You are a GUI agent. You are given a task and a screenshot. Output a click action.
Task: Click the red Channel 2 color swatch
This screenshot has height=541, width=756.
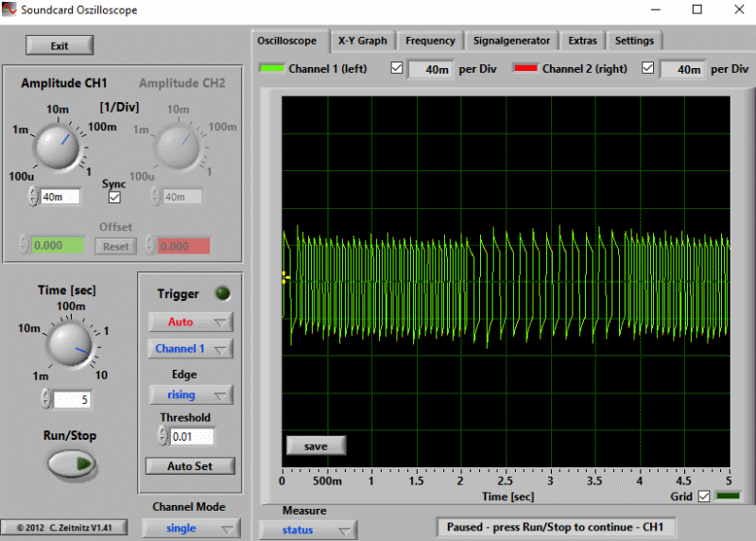point(525,68)
